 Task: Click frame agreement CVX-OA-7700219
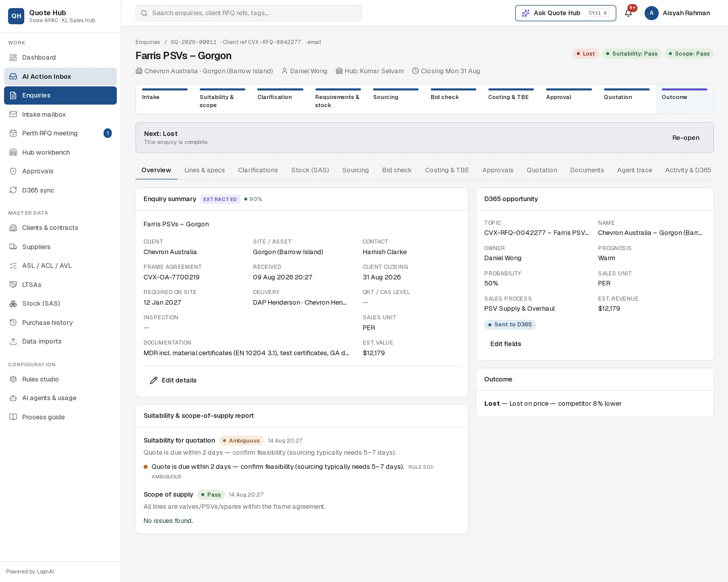(x=172, y=277)
